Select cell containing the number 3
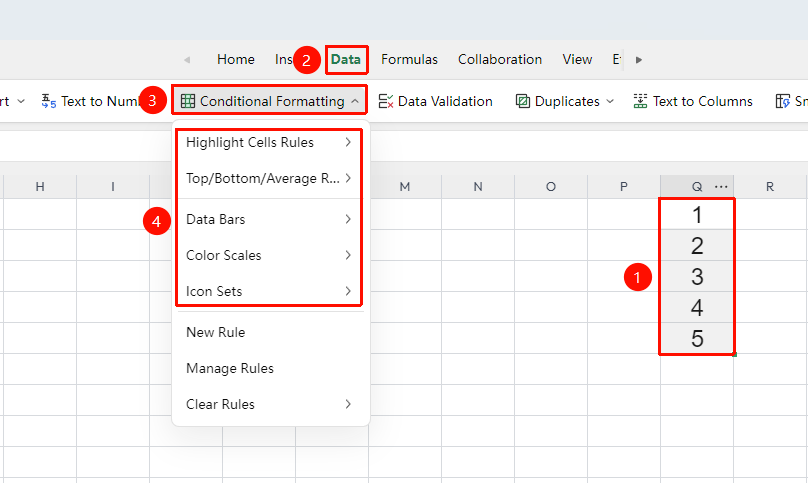Viewport: 808px width, 483px height. [697, 277]
